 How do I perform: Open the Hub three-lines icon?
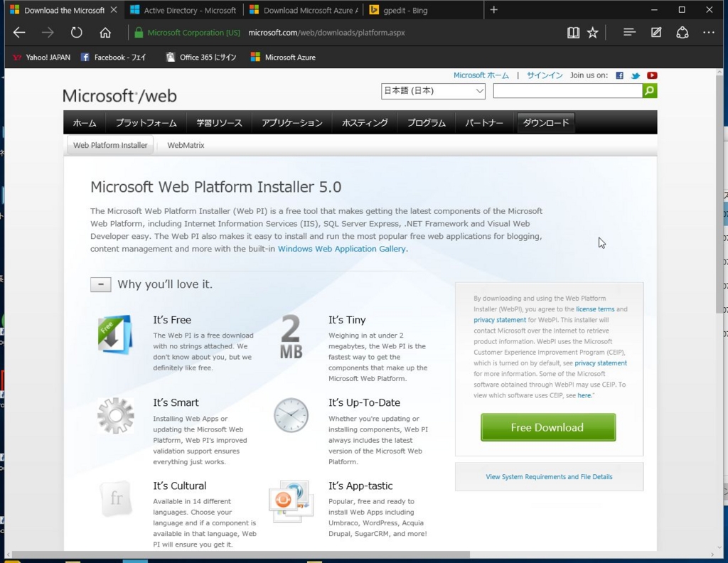629,32
